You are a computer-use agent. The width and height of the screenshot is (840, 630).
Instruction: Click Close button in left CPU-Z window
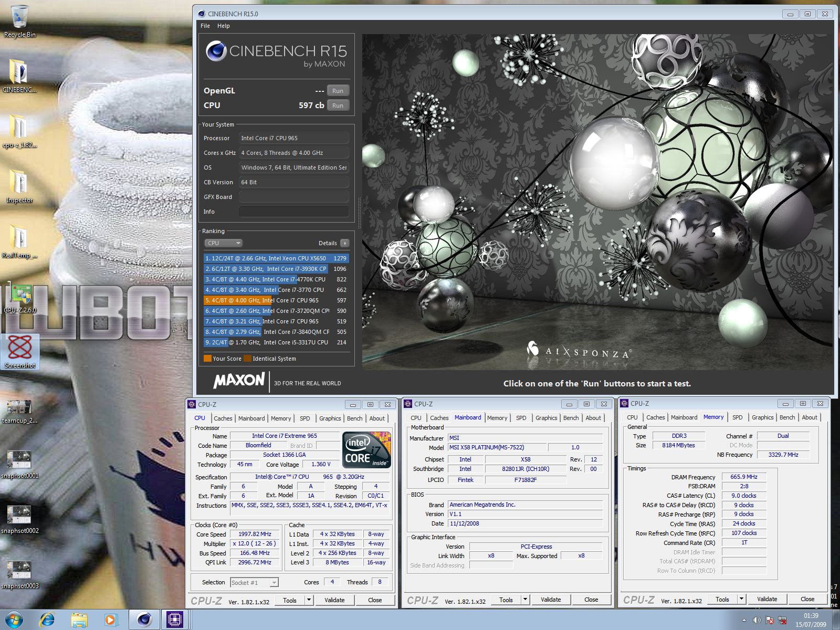pyautogui.click(x=375, y=600)
